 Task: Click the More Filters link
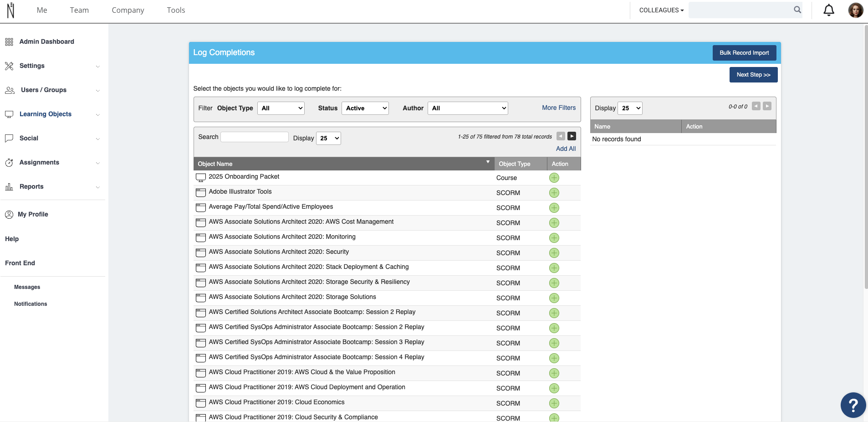click(x=559, y=108)
